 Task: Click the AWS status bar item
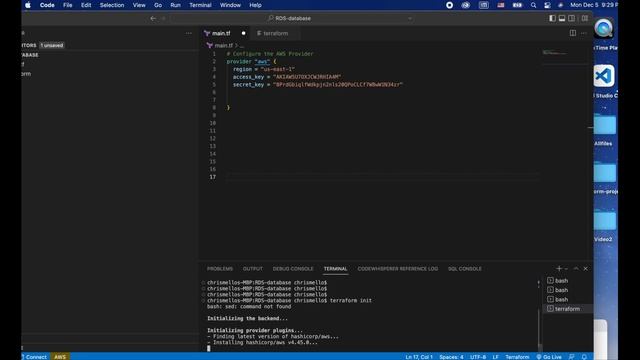point(60,357)
